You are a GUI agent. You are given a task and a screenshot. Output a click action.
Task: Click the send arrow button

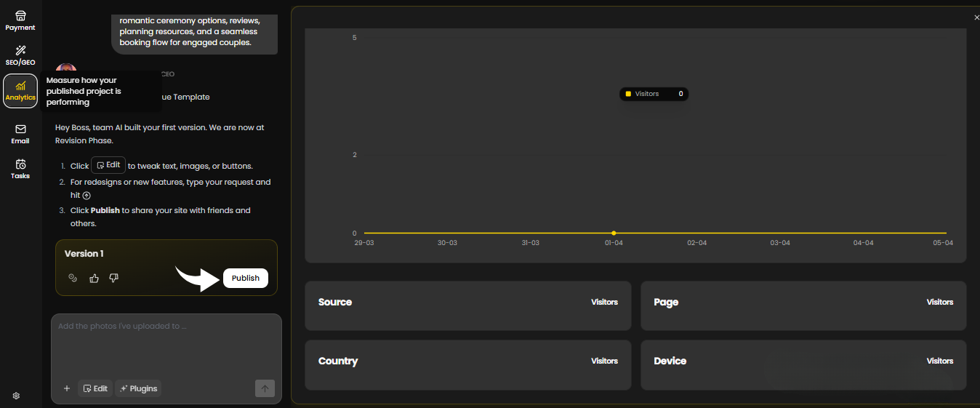(265, 388)
